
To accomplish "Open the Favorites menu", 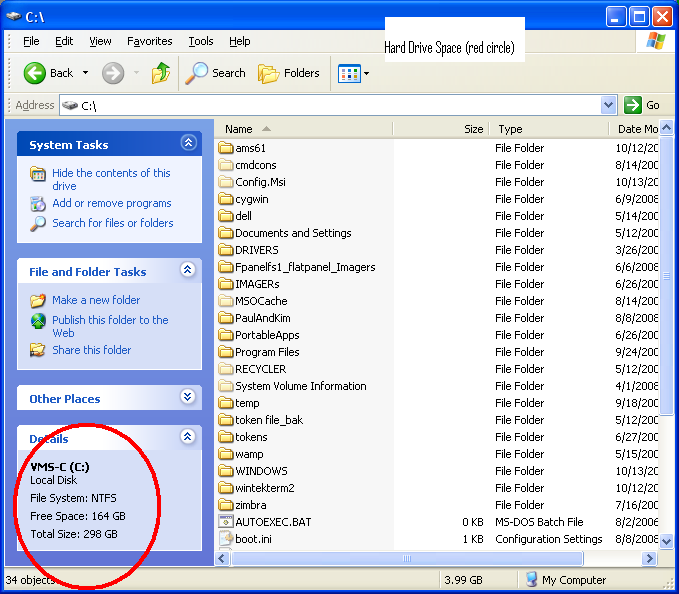I will [x=149, y=41].
